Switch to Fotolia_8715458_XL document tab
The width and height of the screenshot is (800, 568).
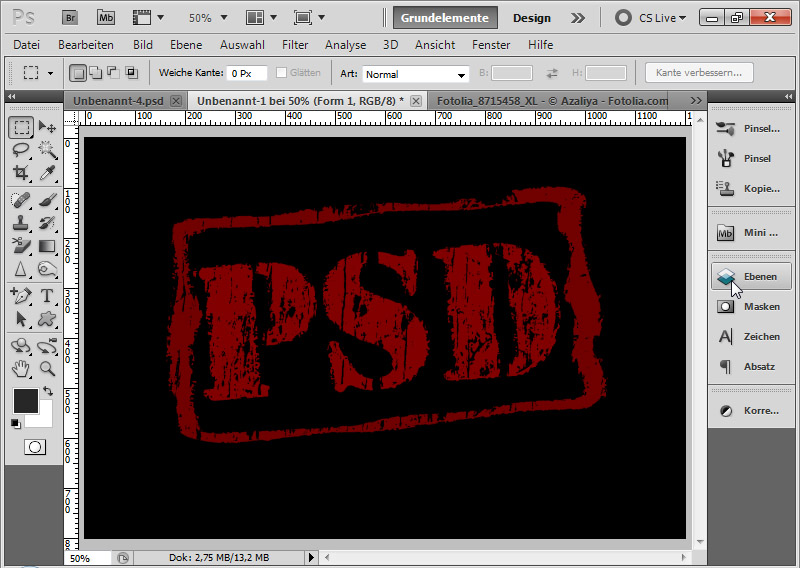[552, 101]
